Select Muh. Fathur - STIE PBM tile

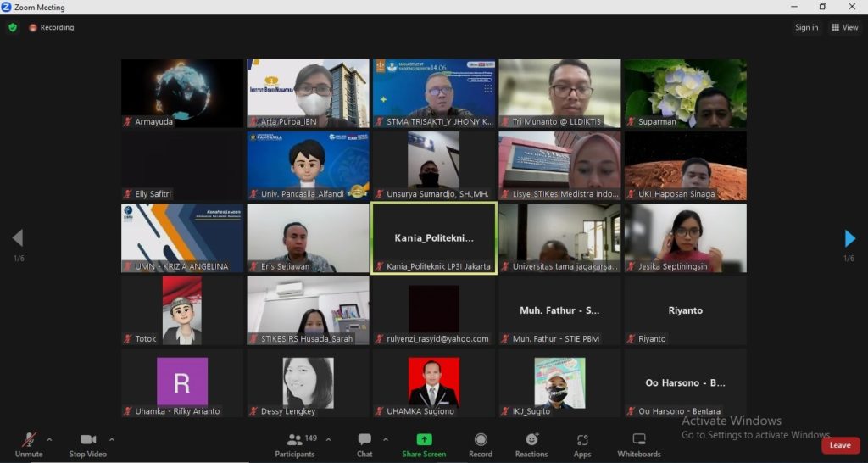559,310
